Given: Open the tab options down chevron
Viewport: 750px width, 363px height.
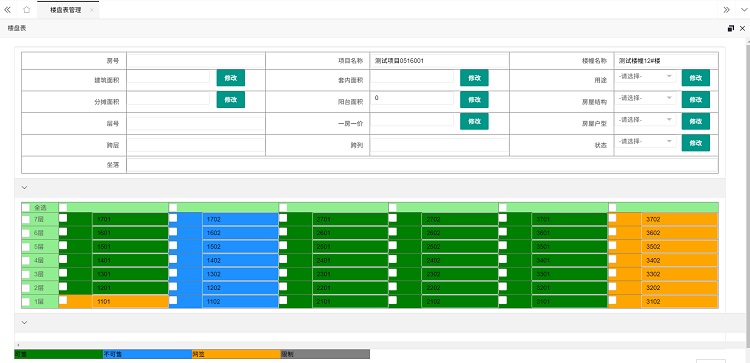Looking at the screenshot, I should [743, 10].
